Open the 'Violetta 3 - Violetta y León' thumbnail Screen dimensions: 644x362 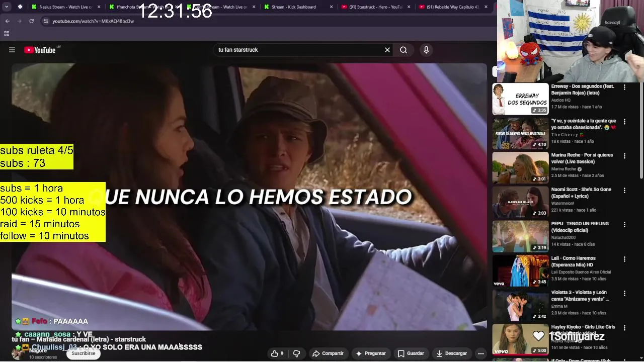pyautogui.click(x=520, y=305)
